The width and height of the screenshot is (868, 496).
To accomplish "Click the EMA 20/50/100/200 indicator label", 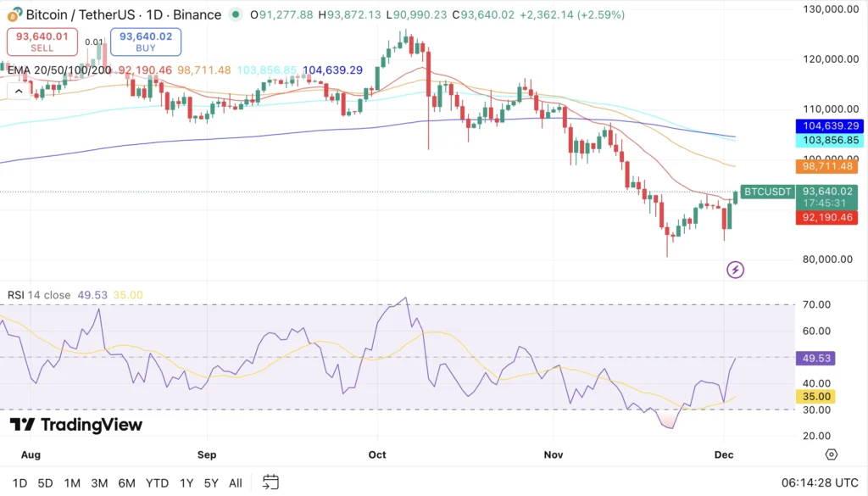I will click(x=59, y=70).
